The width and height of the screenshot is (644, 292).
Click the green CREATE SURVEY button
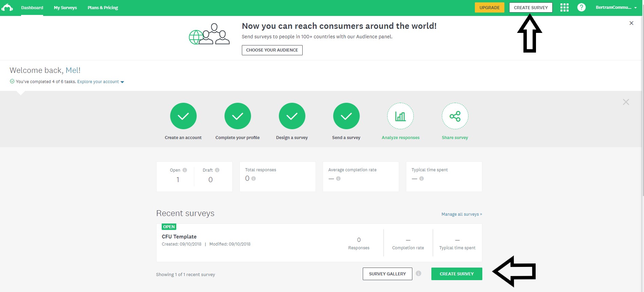[457, 274]
